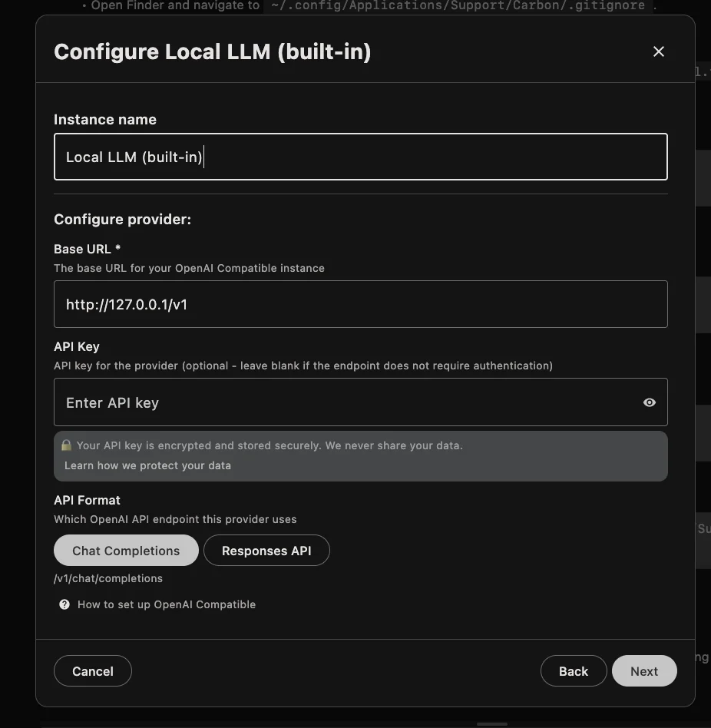Click the Enter API key field

tap(361, 402)
